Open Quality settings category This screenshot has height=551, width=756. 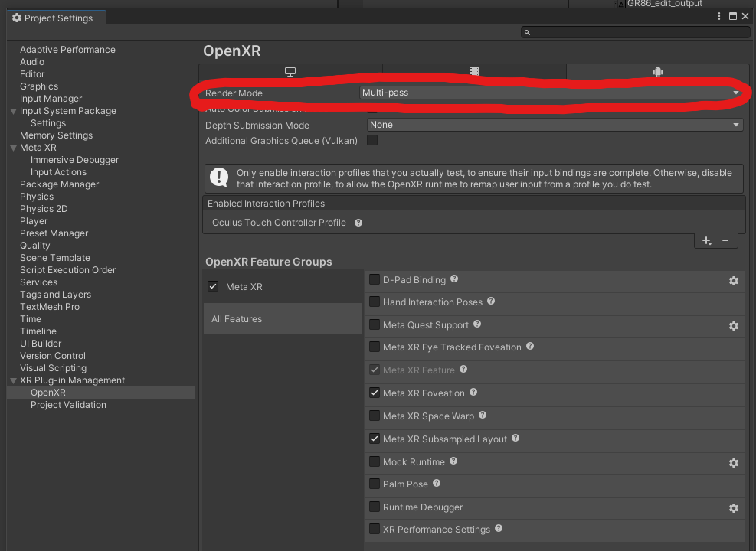tap(34, 246)
